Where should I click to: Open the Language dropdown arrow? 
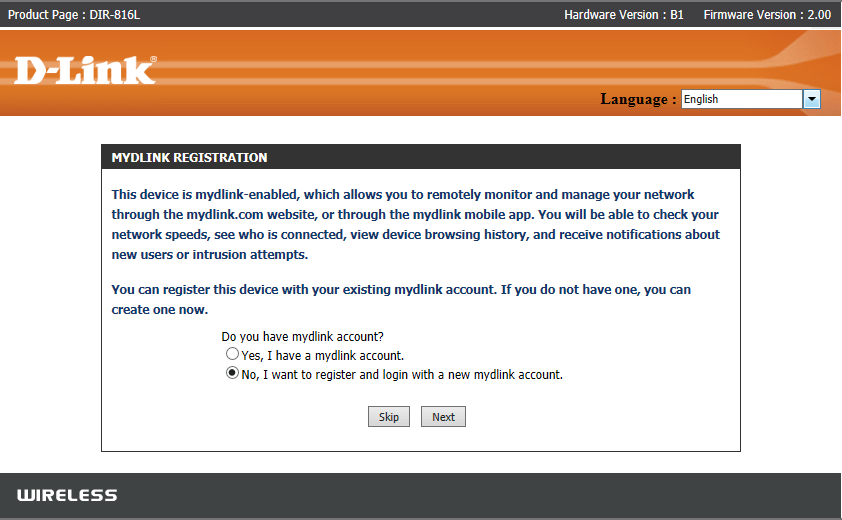[x=811, y=99]
